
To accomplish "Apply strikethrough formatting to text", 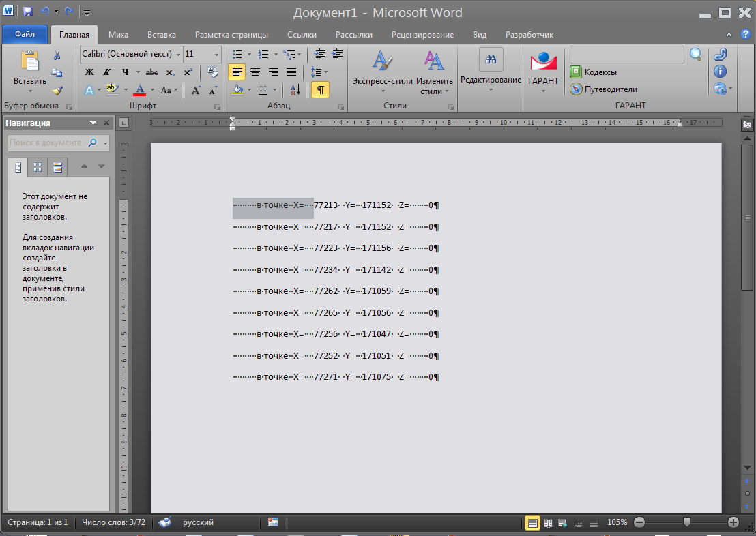I will 151,72.
